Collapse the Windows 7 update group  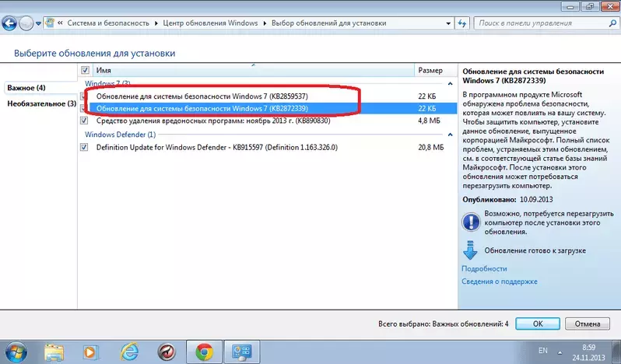click(450, 83)
